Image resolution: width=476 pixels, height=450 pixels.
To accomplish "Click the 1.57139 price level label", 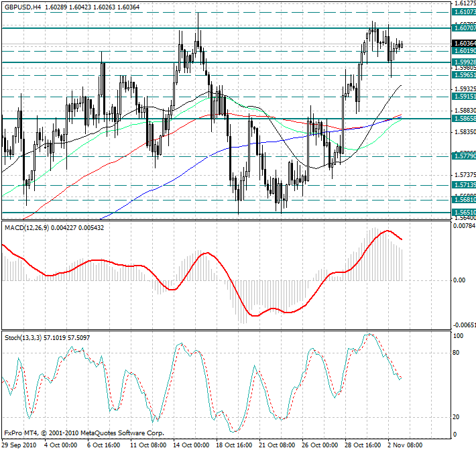I will click(464, 185).
